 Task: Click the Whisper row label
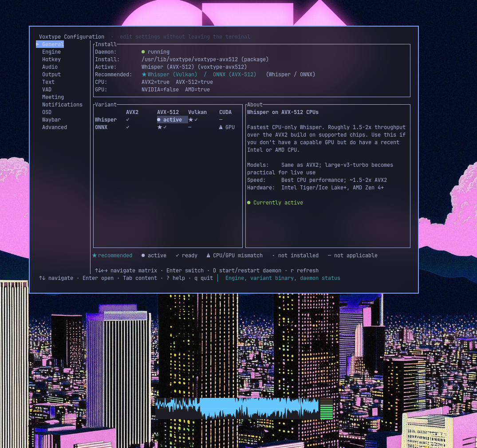point(106,119)
